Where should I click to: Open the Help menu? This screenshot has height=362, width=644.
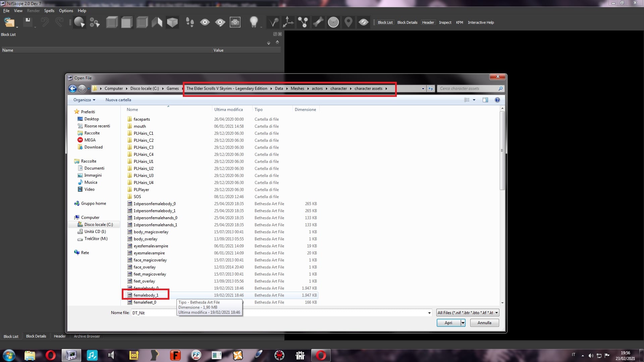[x=82, y=11]
